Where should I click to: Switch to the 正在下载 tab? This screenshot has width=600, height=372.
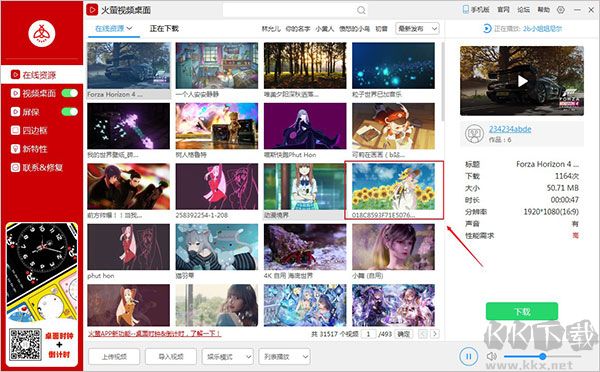pyautogui.click(x=164, y=29)
